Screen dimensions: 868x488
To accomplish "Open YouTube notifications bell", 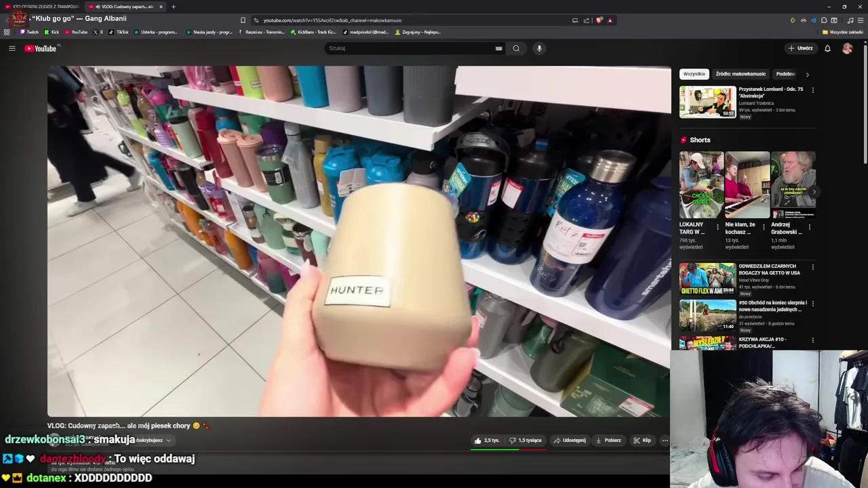I will point(827,48).
